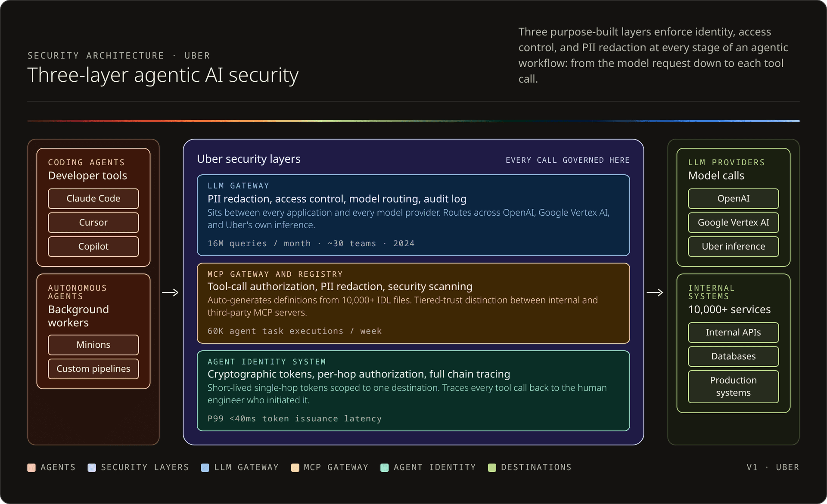Screen dimensions: 827x504
Task: Click the Copilot box
Action: pos(93,247)
